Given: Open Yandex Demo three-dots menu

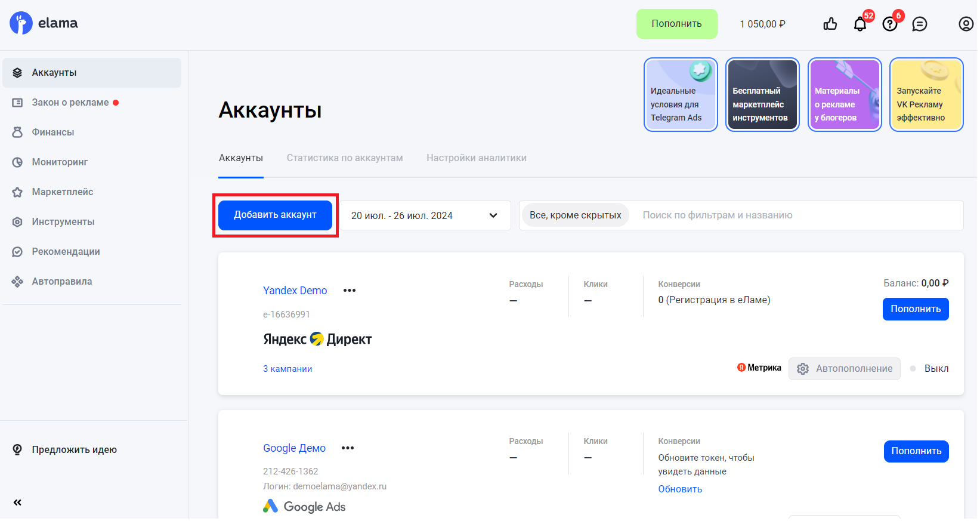Looking at the screenshot, I should click(350, 291).
